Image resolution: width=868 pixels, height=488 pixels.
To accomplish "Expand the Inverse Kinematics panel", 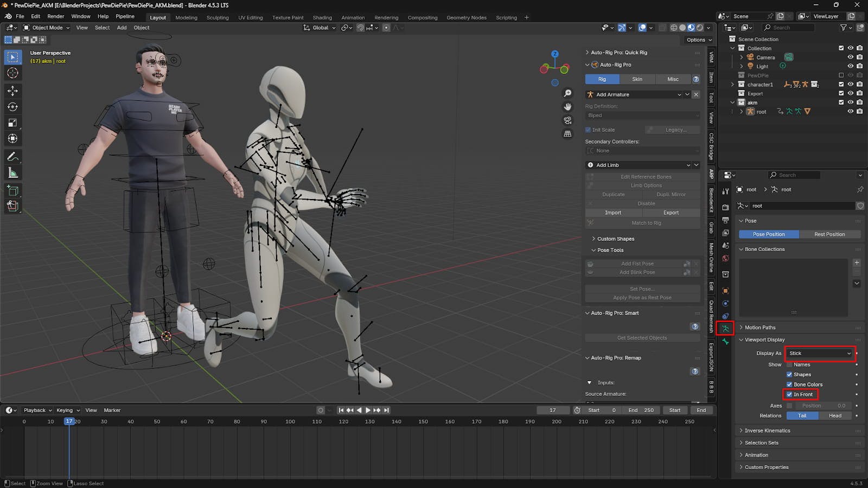I will 767,431.
